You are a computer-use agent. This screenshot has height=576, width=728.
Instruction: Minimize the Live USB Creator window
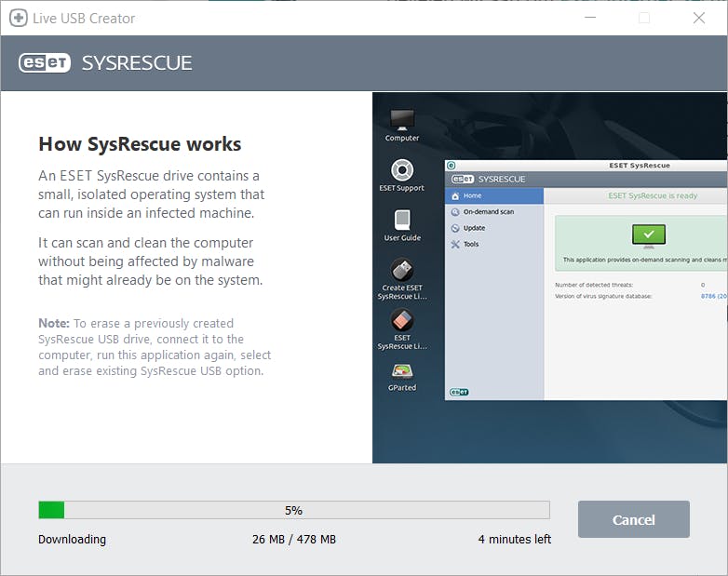pos(590,18)
